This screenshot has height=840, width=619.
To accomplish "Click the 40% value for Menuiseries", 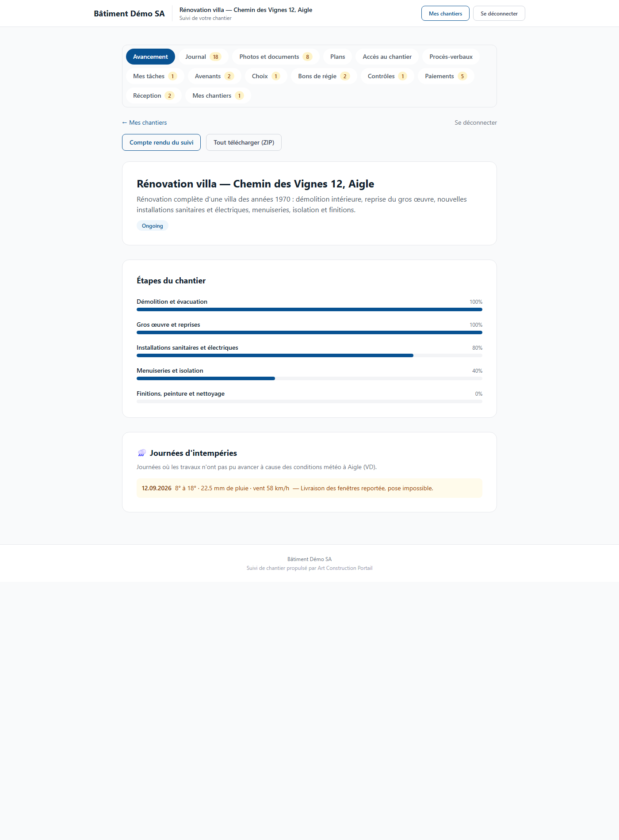I will point(477,371).
